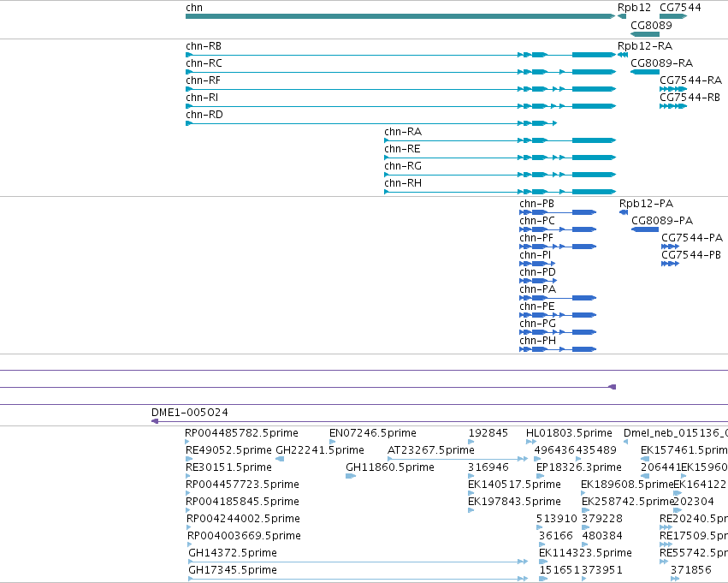Open EST GH14372.5prime

(233, 553)
